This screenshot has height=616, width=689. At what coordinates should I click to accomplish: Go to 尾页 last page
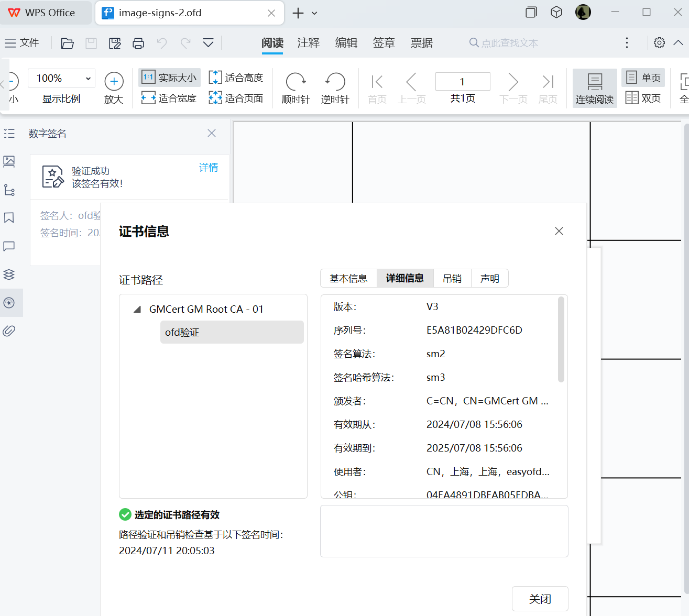pos(548,88)
